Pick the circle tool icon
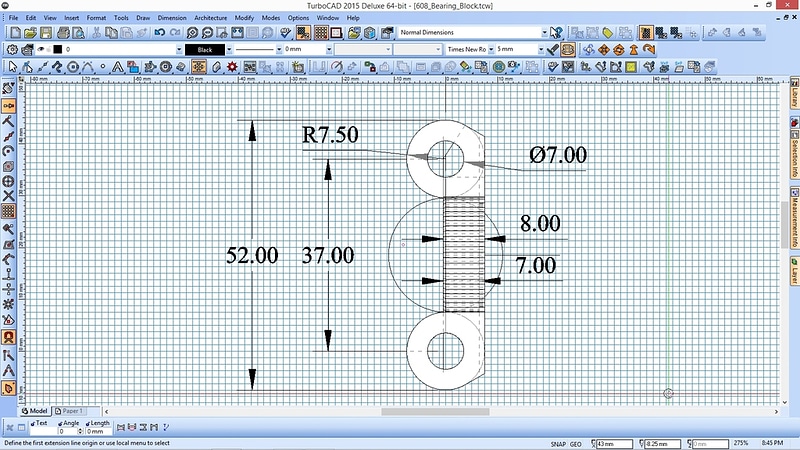The height and width of the screenshot is (450, 800). [x=73, y=67]
